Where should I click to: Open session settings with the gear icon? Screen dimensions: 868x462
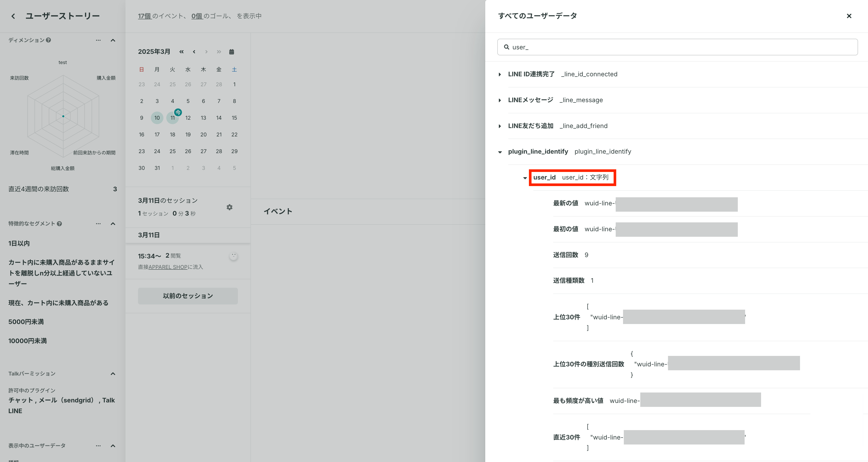click(x=230, y=207)
